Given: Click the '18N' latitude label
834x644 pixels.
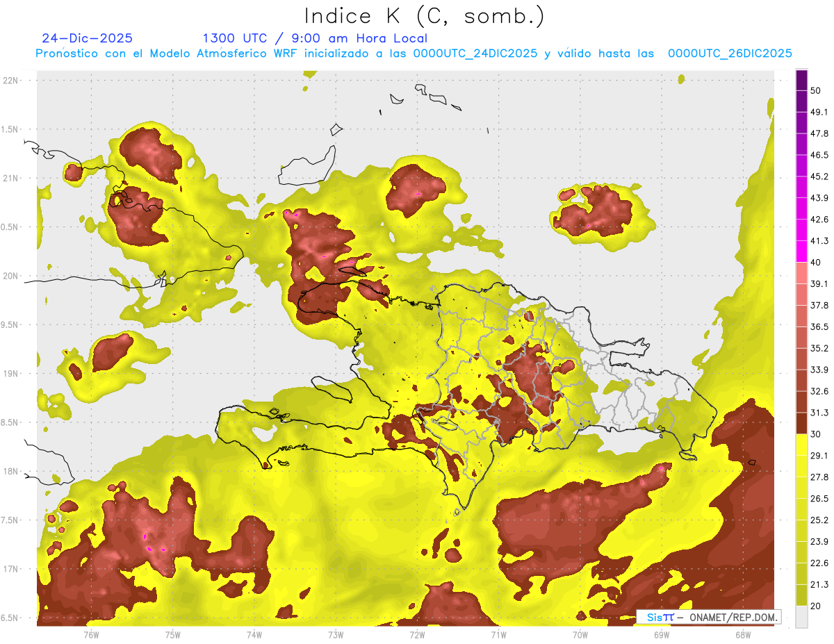Looking at the screenshot, I should click(11, 472).
